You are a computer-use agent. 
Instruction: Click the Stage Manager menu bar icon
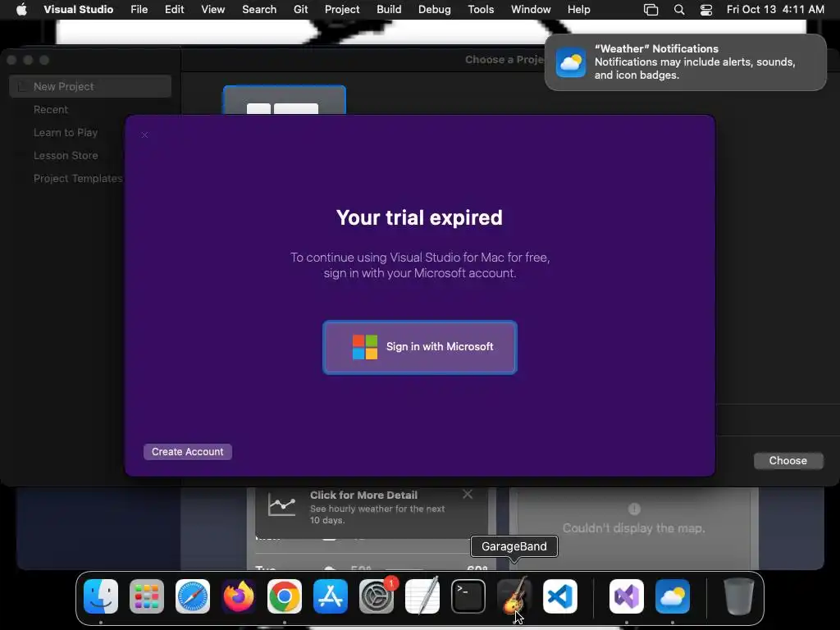coord(651,10)
